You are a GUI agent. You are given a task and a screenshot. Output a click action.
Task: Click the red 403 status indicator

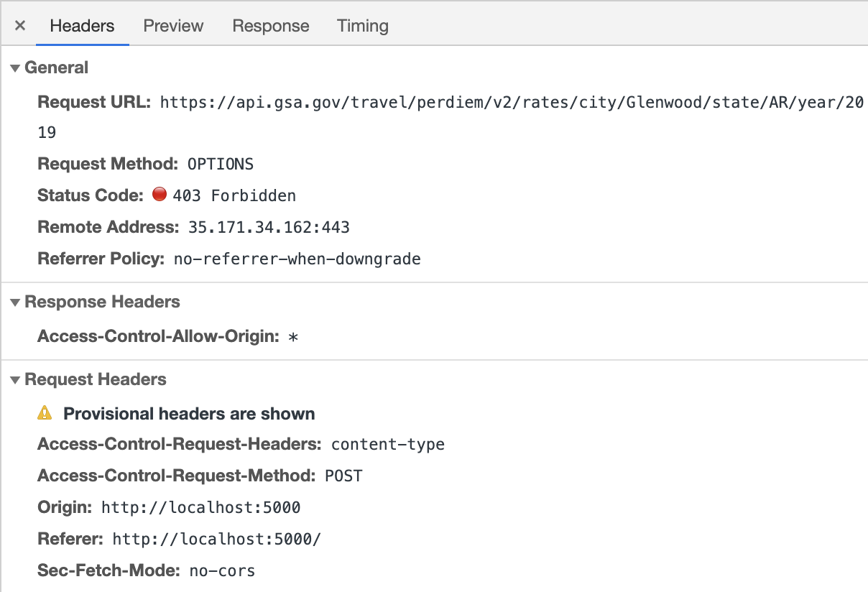pos(160,195)
